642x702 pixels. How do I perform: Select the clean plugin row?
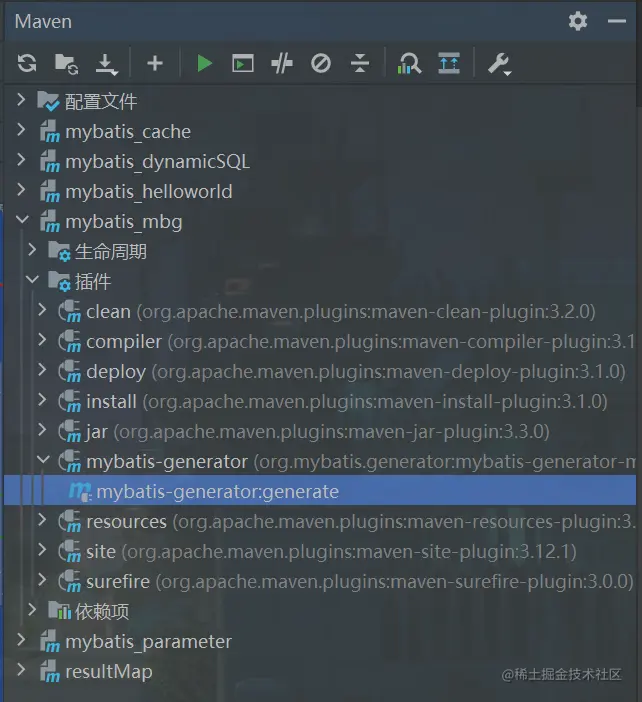tap(320, 312)
